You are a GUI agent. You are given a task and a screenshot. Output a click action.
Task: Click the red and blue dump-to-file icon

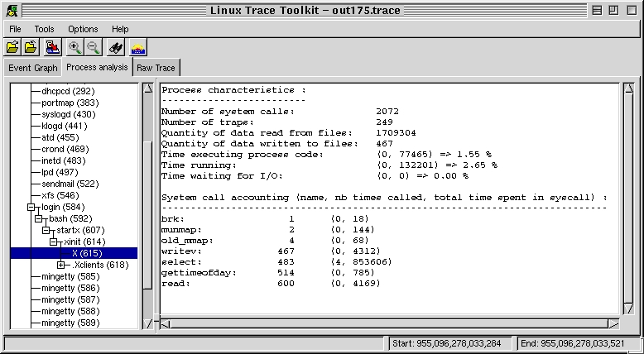point(53,48)
